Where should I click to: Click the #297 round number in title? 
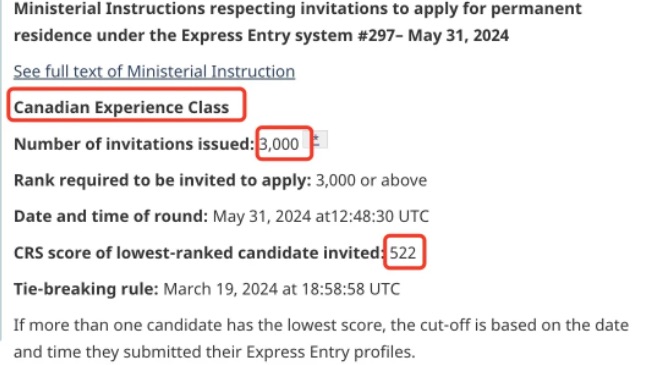coord(376,35)
